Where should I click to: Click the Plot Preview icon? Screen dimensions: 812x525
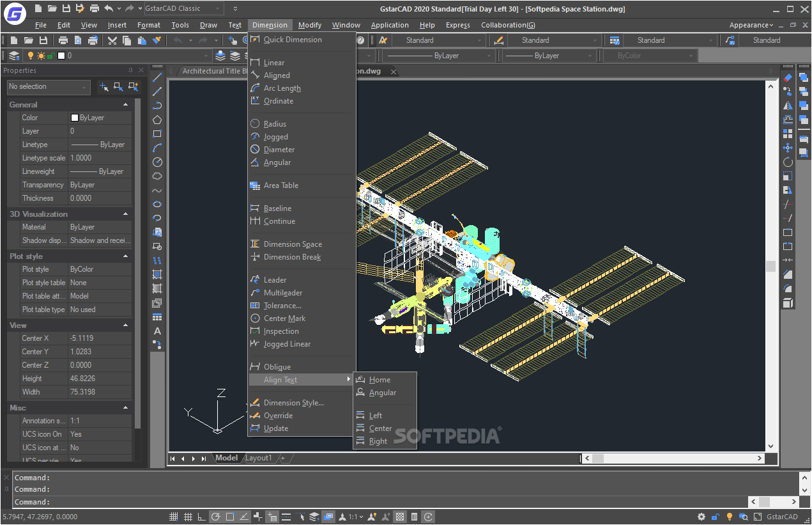click(78, 40)
